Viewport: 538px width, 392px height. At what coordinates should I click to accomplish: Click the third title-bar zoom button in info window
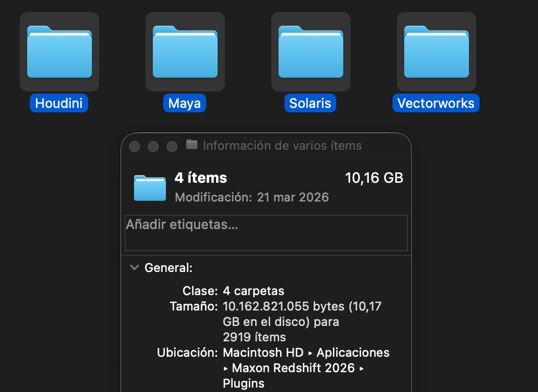(x=172, y=146)
